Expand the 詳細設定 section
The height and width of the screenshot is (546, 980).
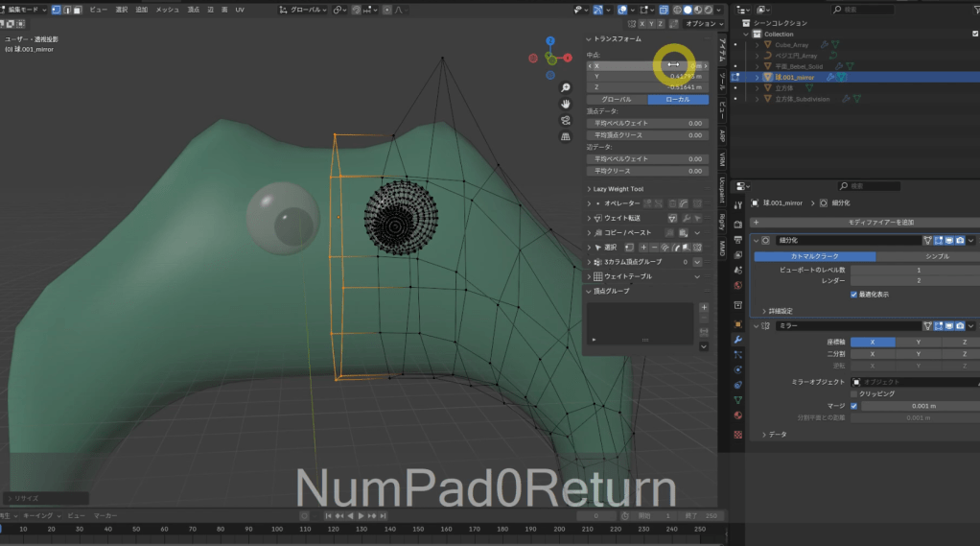[777, 311]
